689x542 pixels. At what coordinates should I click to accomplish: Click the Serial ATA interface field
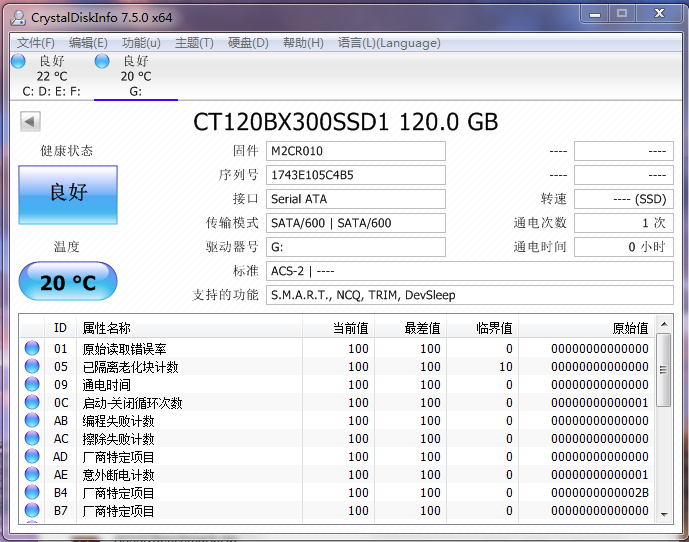tap(356, 199)
